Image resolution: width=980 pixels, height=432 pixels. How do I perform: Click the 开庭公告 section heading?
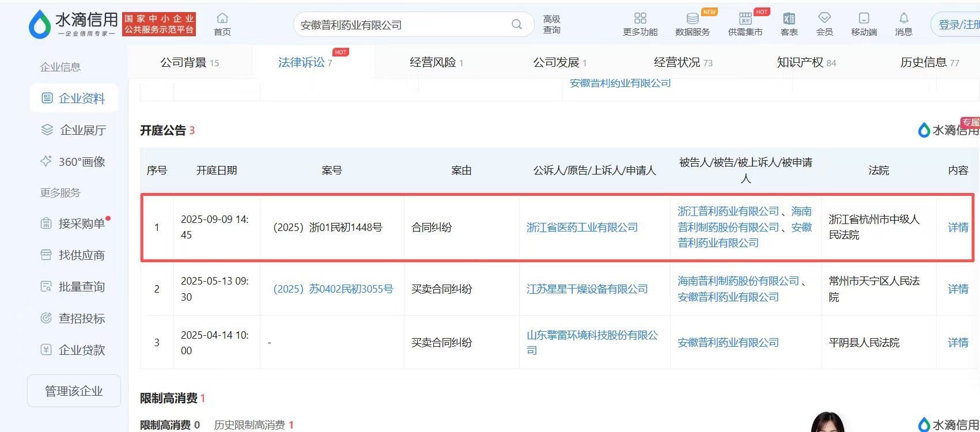[167, 131]
